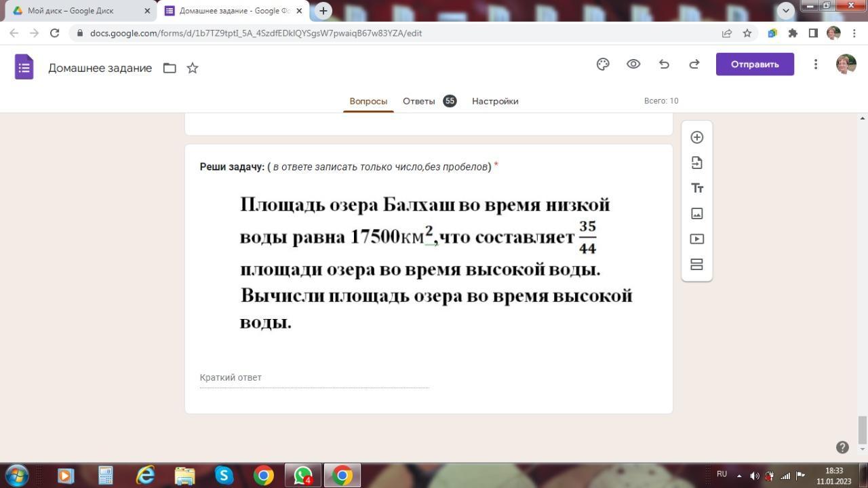Add a video to the form

(696, 239)
